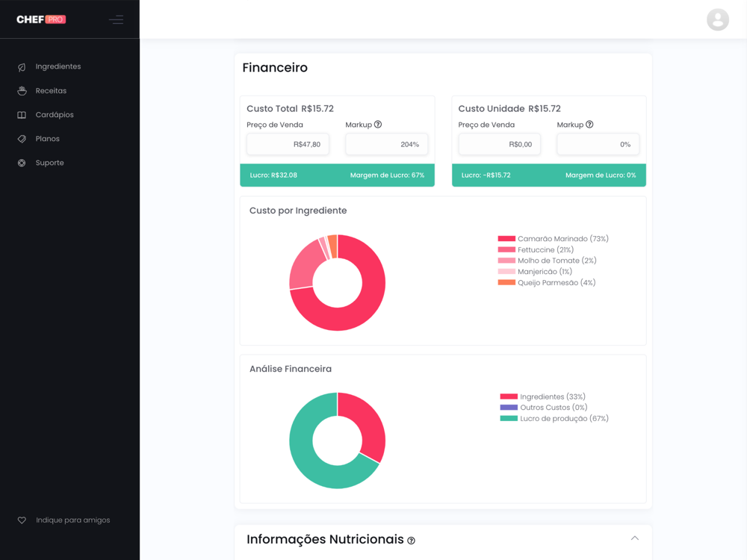Toggle Lucro de produção legend entry

[x=554, y=419]
